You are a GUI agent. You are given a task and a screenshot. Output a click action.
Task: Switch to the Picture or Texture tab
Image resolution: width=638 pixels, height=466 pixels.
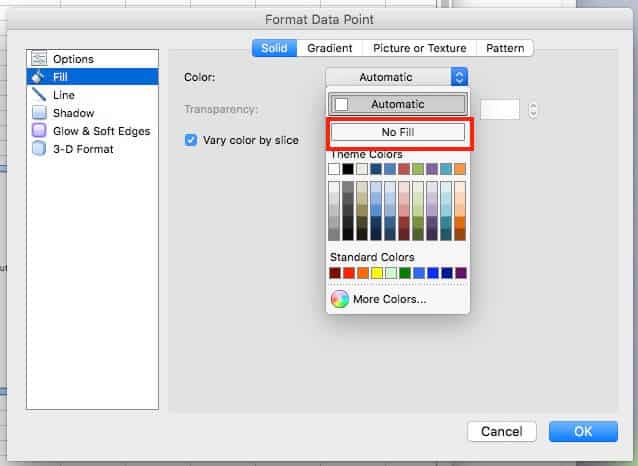(420, 48)
